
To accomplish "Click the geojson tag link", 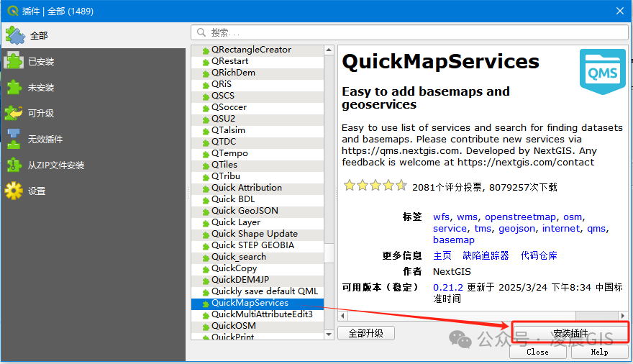I will (516, 229).
